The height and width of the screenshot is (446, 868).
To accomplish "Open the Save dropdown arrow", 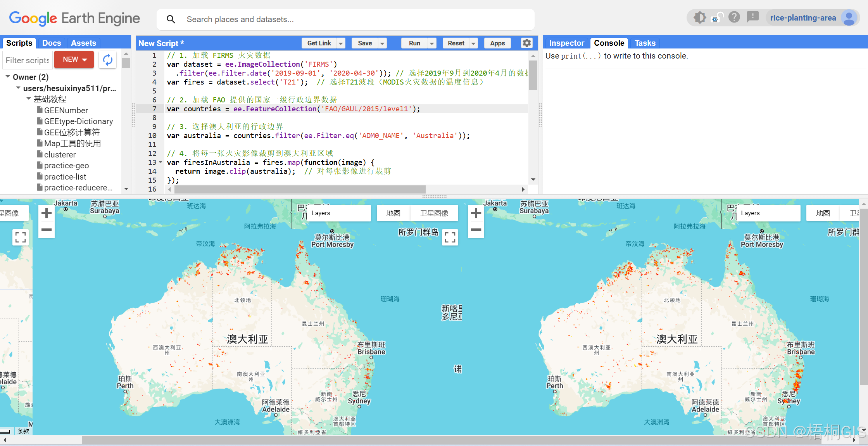I will click(x=382, y=43).
